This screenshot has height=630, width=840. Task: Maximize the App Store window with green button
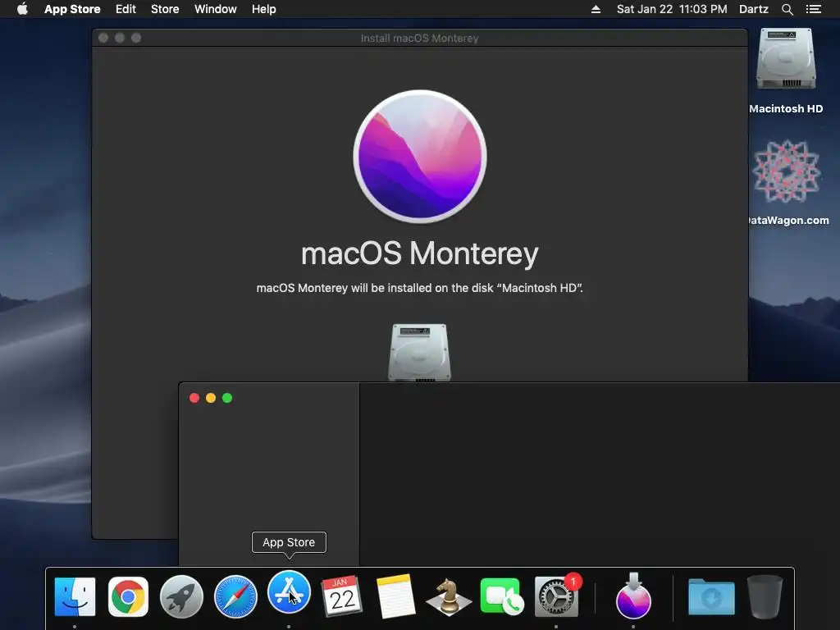[x=227, y=398]
